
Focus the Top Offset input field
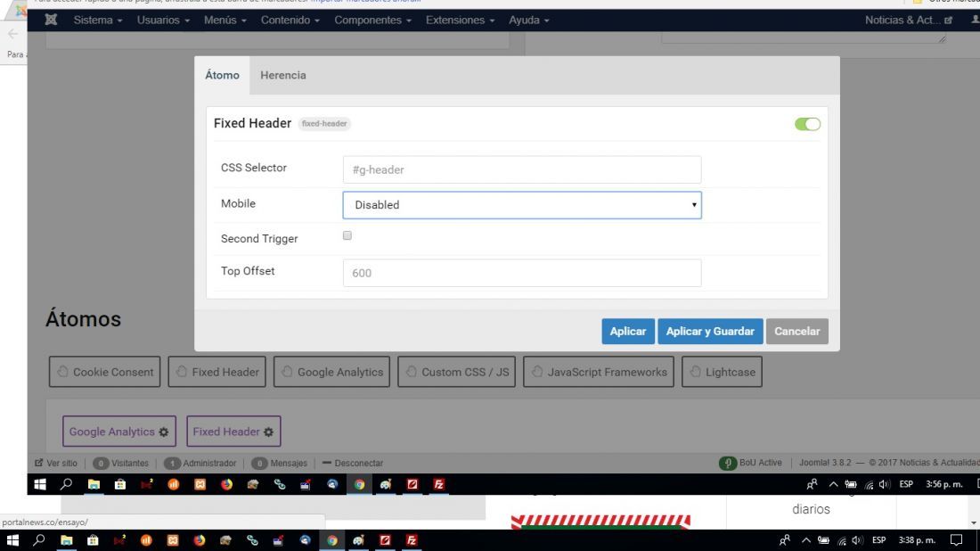(522, 273)
